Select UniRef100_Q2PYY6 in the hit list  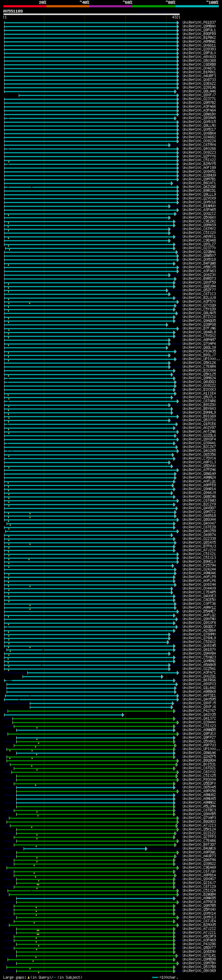199,156
